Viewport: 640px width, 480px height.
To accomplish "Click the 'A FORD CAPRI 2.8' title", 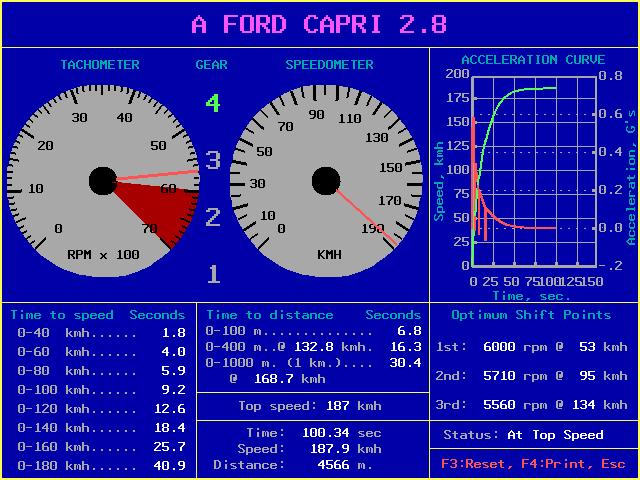I will pos(319,24).
